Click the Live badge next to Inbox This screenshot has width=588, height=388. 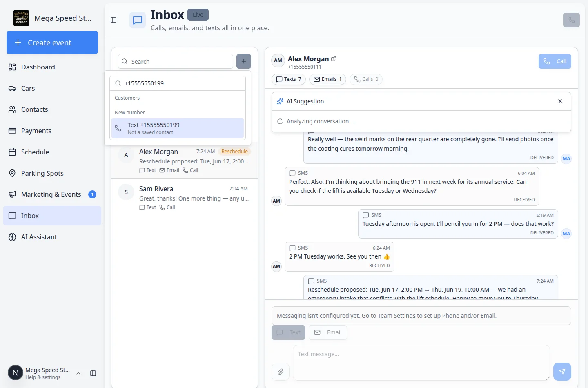(198, 15)
